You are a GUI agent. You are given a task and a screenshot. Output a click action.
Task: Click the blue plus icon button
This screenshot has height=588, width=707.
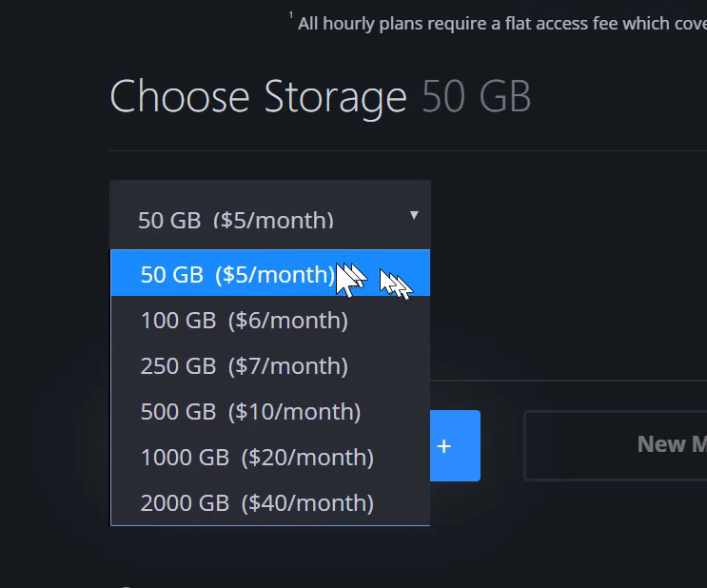click(x=455, y=445)
